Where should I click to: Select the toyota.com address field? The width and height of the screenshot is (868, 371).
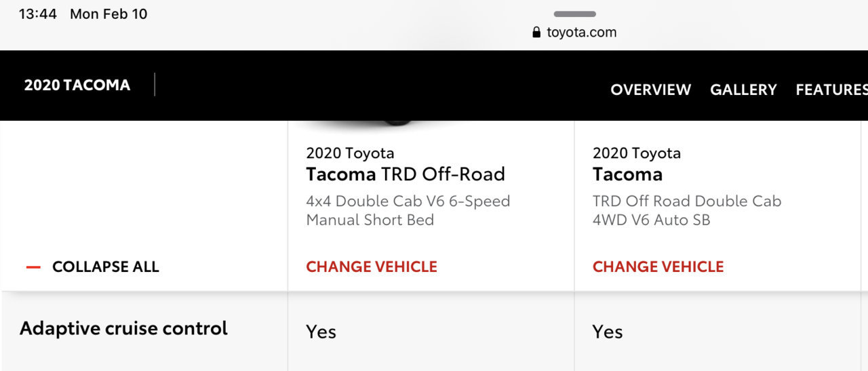click(x=575, y=32)
